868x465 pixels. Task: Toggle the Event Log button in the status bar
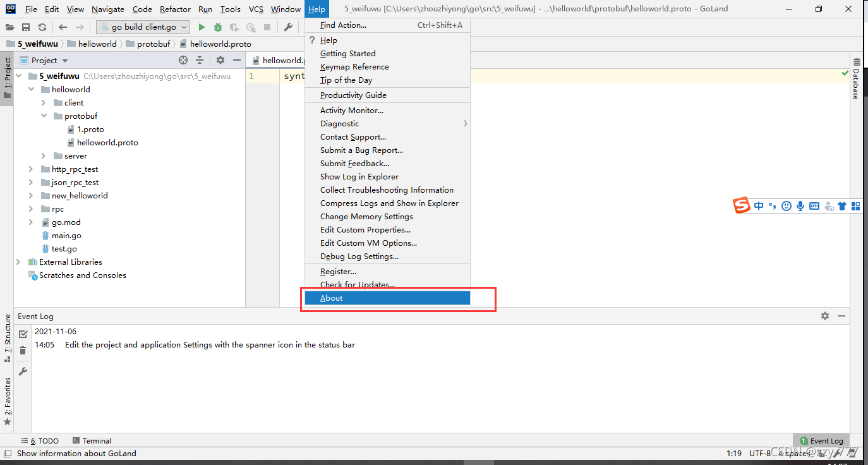tap(821, 440)
